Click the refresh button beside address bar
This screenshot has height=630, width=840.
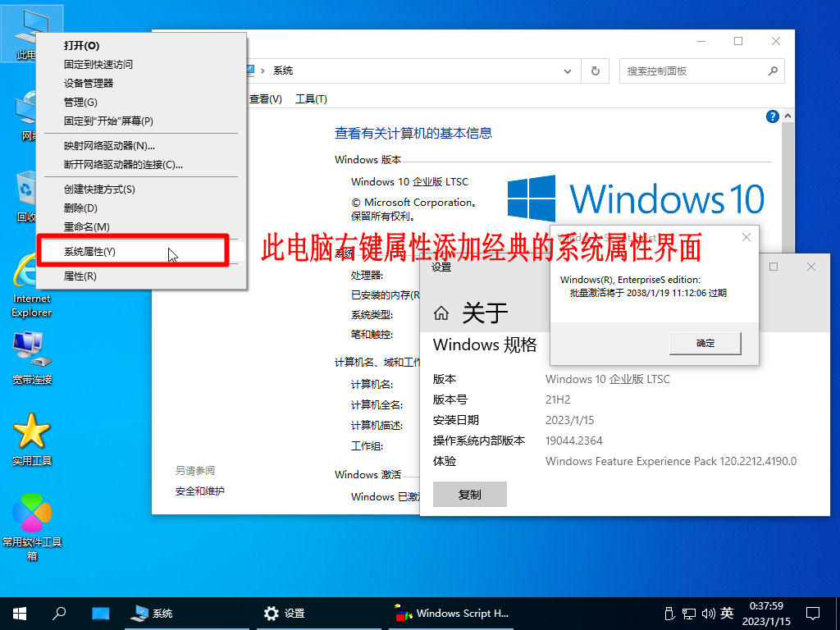595,71
